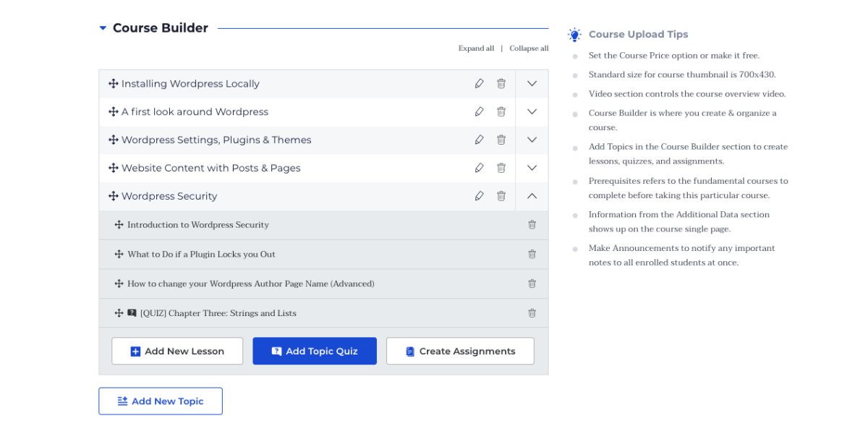The width and height of the screenshot is (868, 434).
Task: Click the Create Assignments button
Action: point(460,351)
